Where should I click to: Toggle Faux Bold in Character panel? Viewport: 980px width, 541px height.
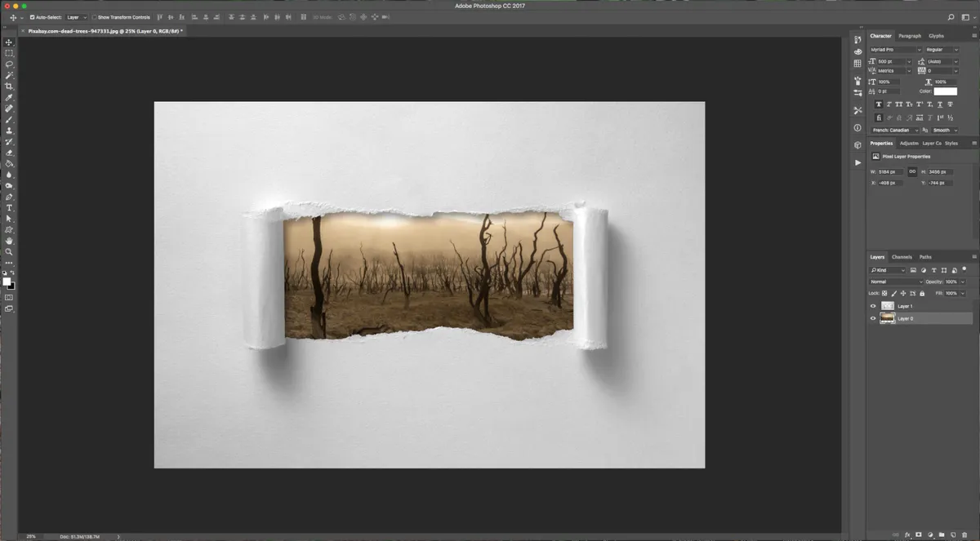pyautogui.click(x=879, y=104)
